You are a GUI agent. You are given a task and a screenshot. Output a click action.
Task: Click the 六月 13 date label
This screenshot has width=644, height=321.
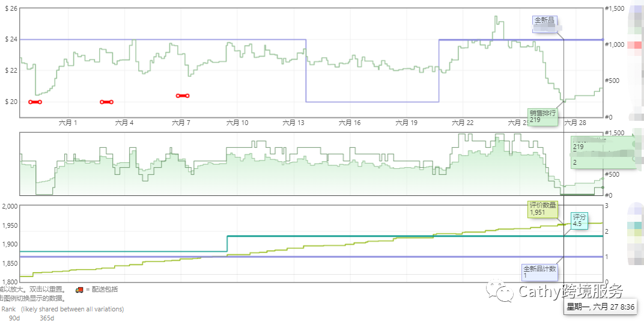click(x=294, y=123)
